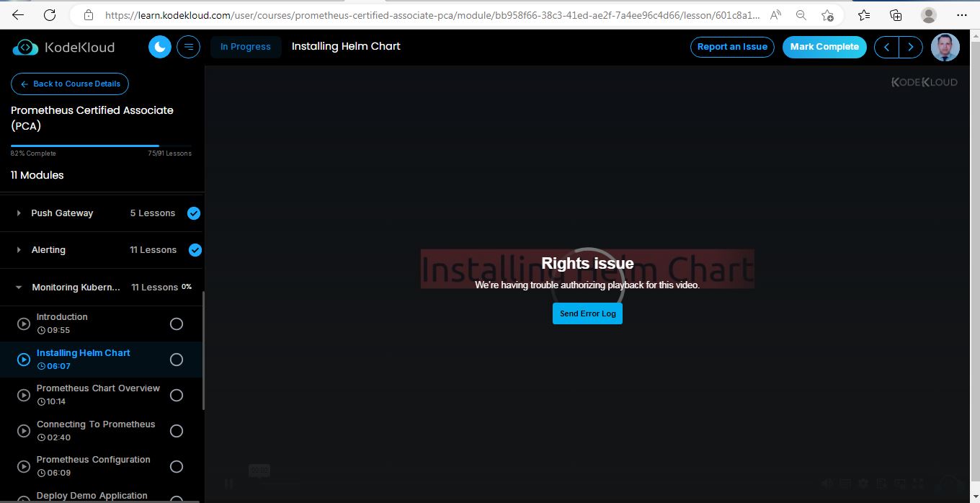This screenshot has height=503, width=980.
Task: Open the Collections icon
Action: pyautogui.click(x=896, y=14)
